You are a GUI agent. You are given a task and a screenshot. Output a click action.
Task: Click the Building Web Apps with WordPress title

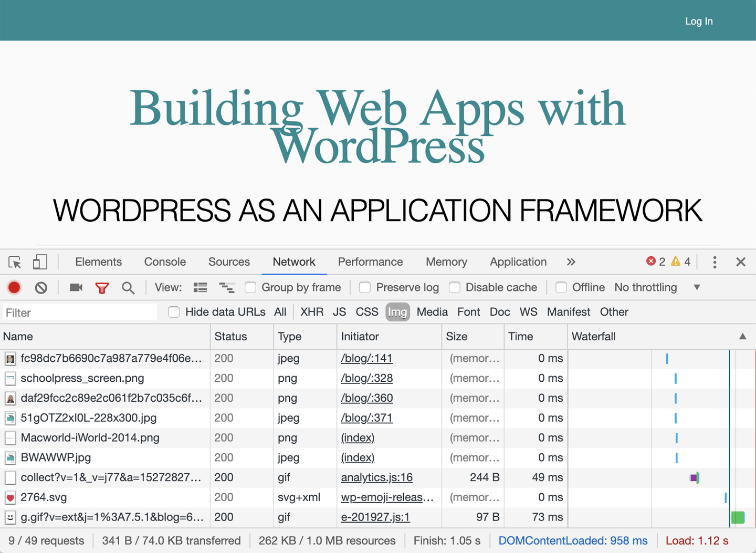coord(378,127)
